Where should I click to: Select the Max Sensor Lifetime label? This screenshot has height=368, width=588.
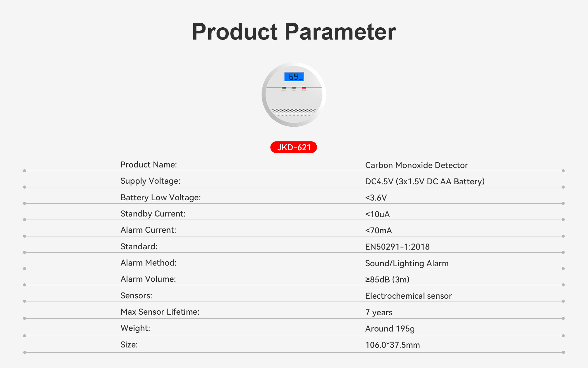click(x=160, y=312)
